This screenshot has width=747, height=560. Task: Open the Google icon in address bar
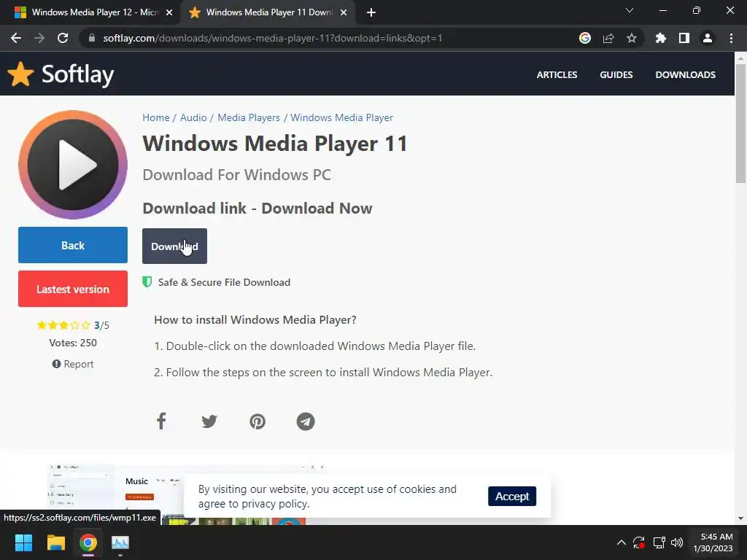coord(584,38)
